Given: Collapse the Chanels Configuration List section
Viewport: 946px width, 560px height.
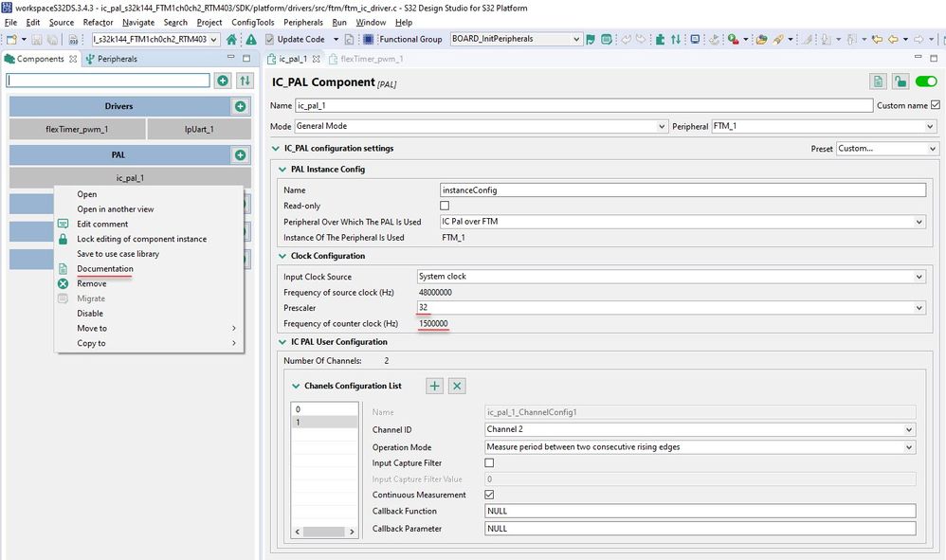Looking at the screenshot, I should pyautogui.click(x=296, y=386).
